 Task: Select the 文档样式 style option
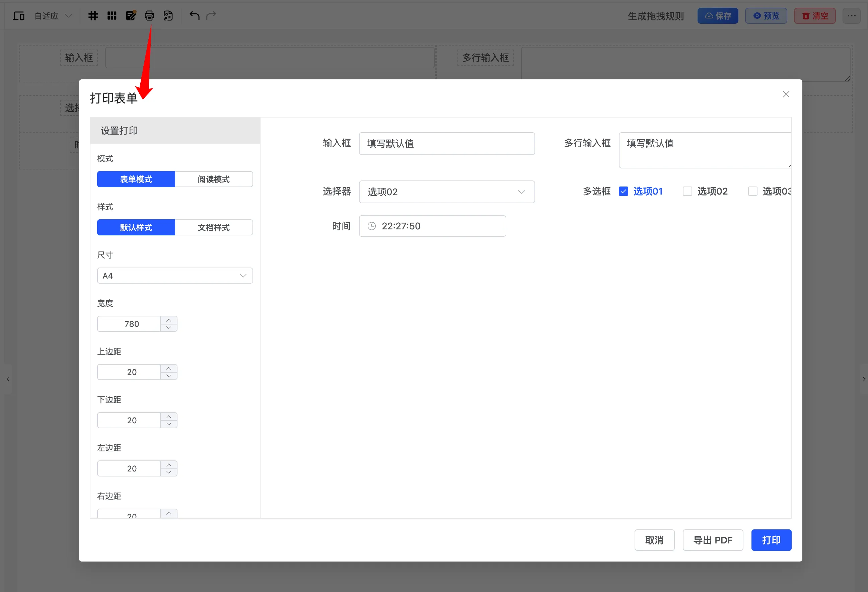tap(214, 227)
